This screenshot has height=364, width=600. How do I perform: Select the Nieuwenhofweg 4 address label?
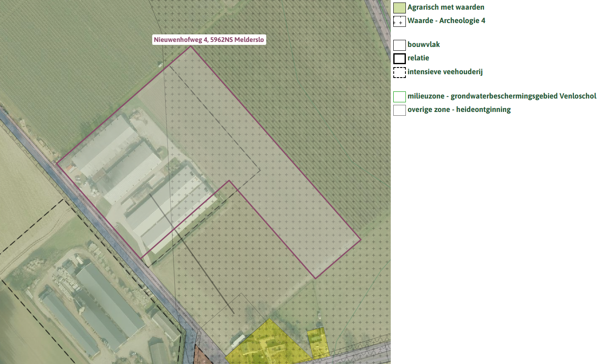coord(209,40)
